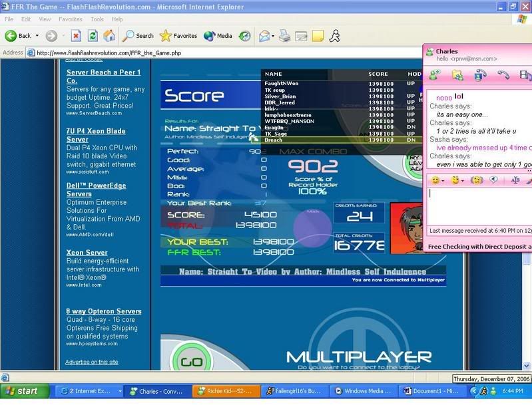This screenshot has width=532, height=419.
Task: Invite someone icon in Charles chat window
Action: (x=435, y=75)
